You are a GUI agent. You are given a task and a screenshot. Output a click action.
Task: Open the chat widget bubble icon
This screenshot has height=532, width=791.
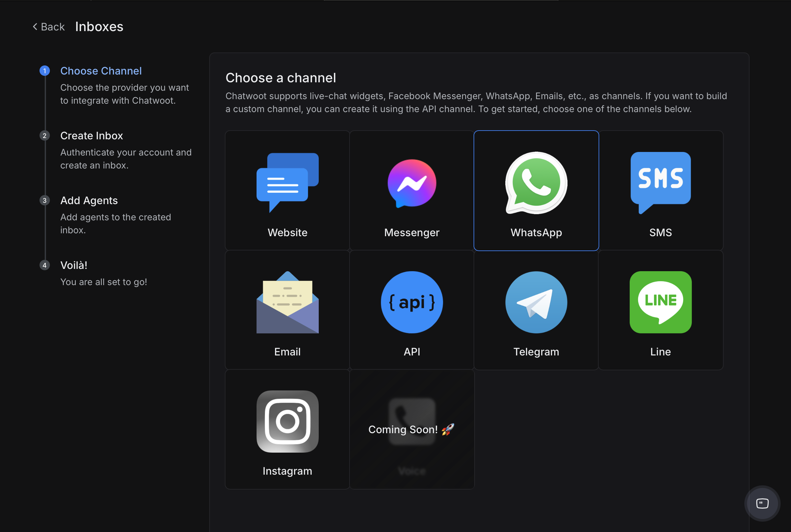[x=762, y=503]
